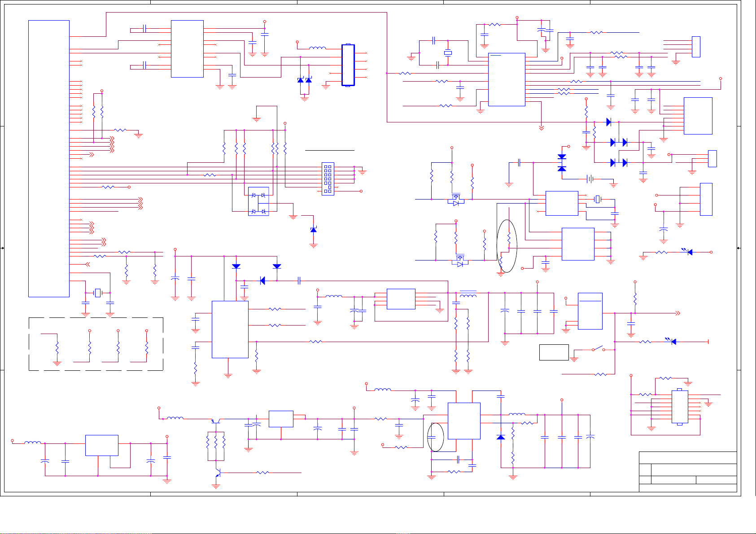Screen dimensions: 756x534
Task: Click the common-mode choke symbol
Action: [x=468, y=294]
